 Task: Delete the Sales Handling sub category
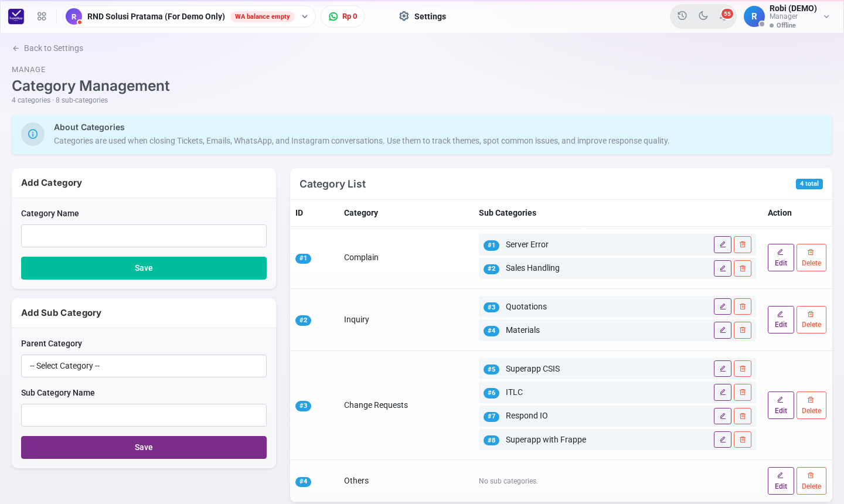click(x=743, y=268)
